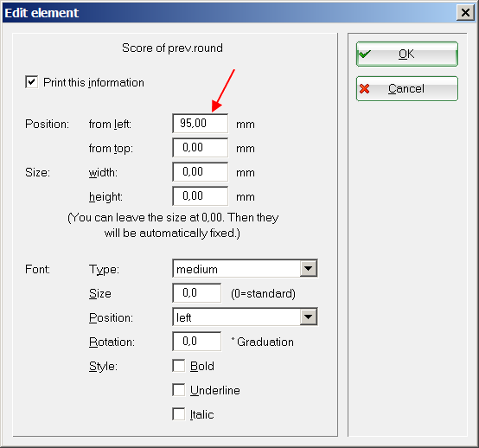
Task: Focus the from top position field
Action: point(200,148)
